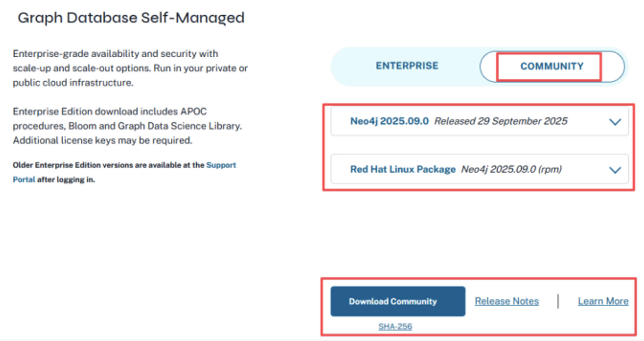
Task: Click the 'Enterprise-grade availability and security' paragraph
Action: [x=130, y=68]
